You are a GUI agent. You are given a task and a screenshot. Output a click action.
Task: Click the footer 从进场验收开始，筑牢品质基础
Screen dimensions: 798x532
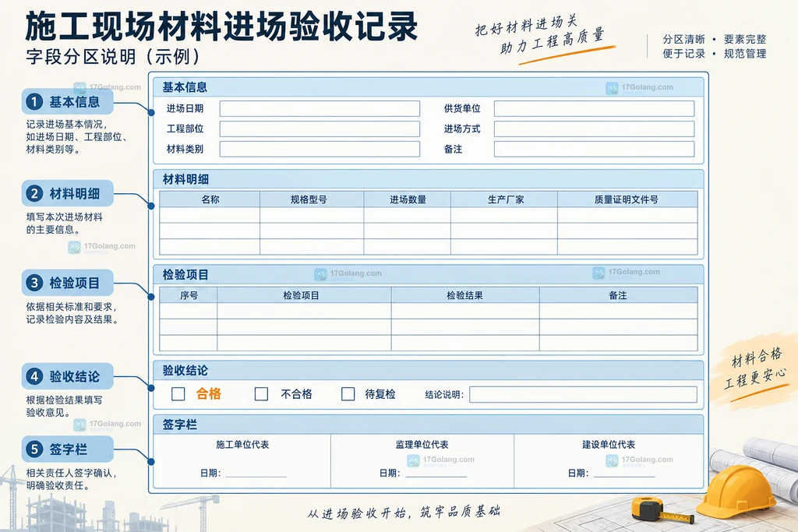404,513
